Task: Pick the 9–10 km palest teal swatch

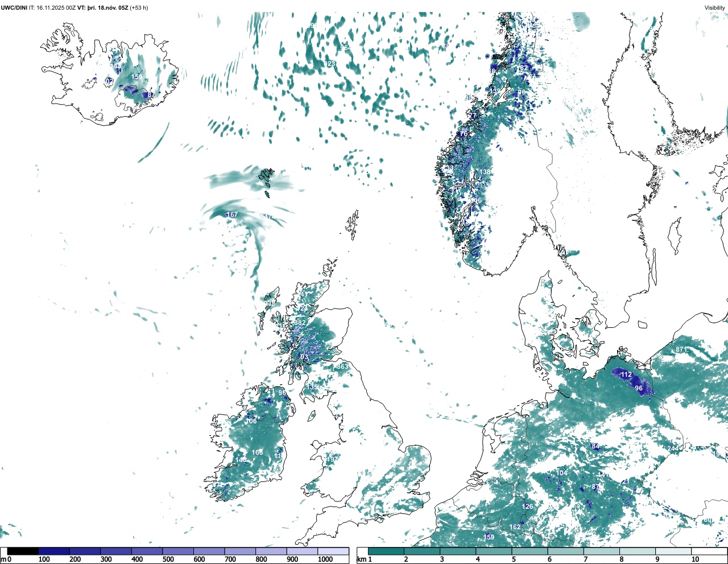Action: pyautogui.click(x=673, y=551)
